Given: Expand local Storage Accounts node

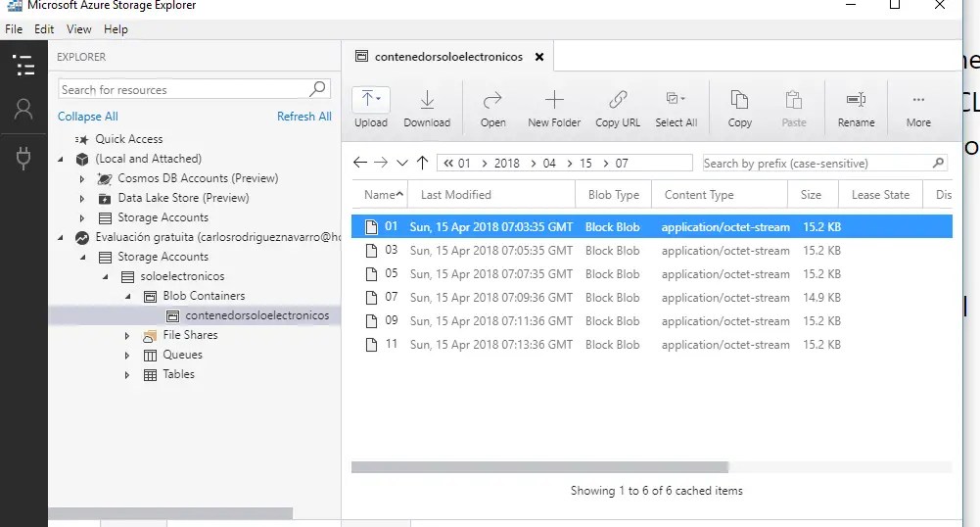Looking at the screenshot, I should [82, 218].
